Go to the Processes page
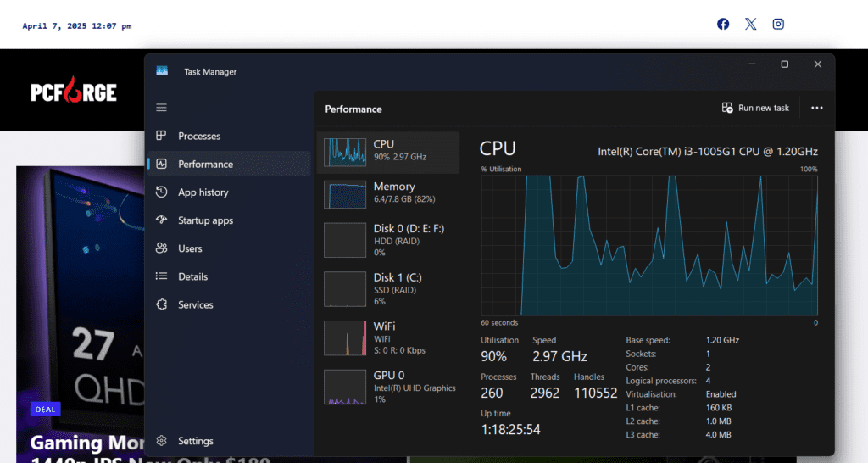868x463 pixels. pyautogui.click(x=199, y=136)
